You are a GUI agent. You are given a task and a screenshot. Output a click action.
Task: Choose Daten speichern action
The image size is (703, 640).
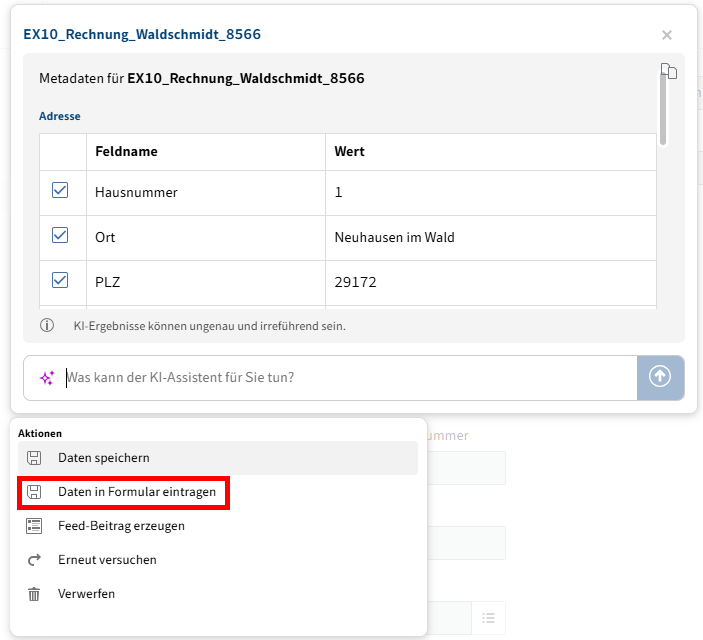coord(218,458)
